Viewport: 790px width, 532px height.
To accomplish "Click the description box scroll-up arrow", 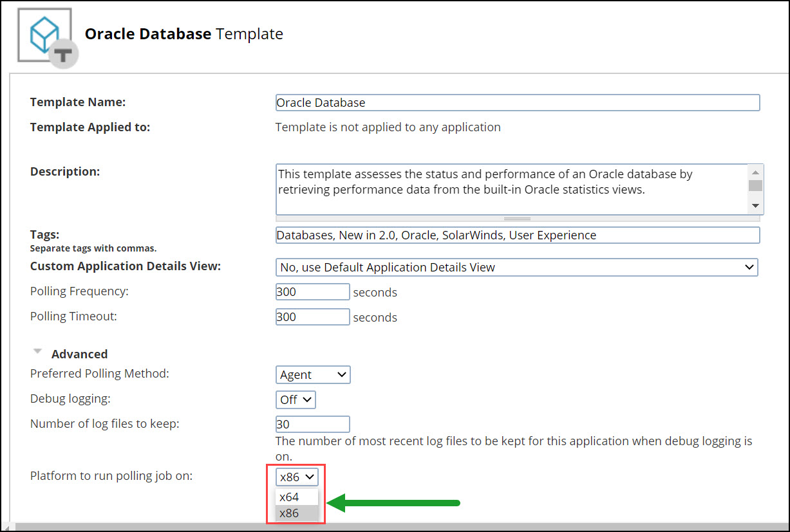I will click(755, 172).
